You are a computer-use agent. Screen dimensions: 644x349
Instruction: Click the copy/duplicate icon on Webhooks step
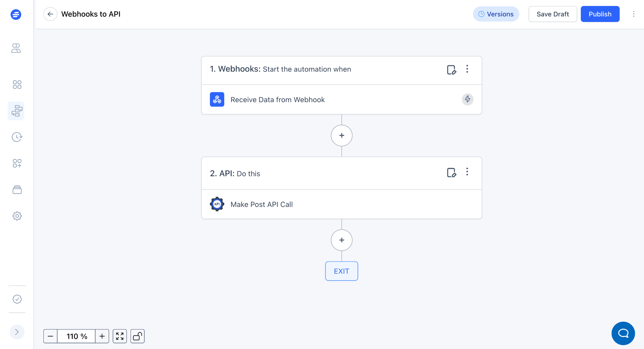tap(452, 69)
